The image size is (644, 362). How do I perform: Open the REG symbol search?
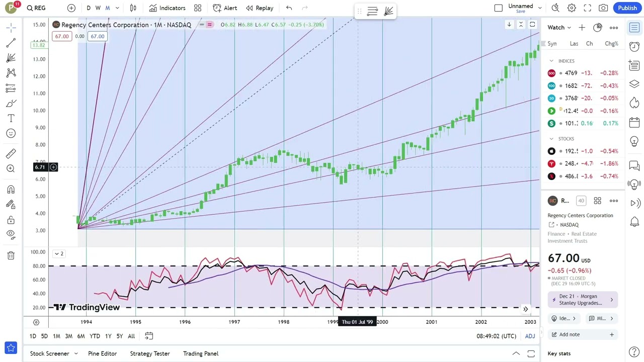[36, 8]
